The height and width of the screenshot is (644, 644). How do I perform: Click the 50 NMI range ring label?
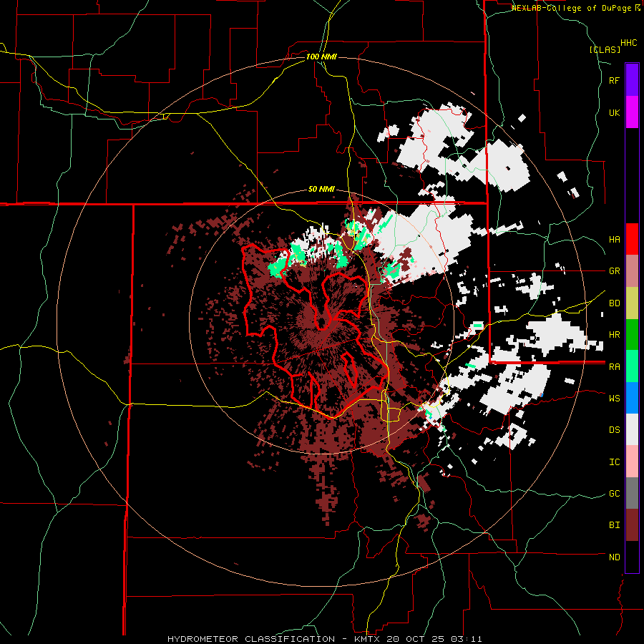pyautogui.click(x=321, y=190)
